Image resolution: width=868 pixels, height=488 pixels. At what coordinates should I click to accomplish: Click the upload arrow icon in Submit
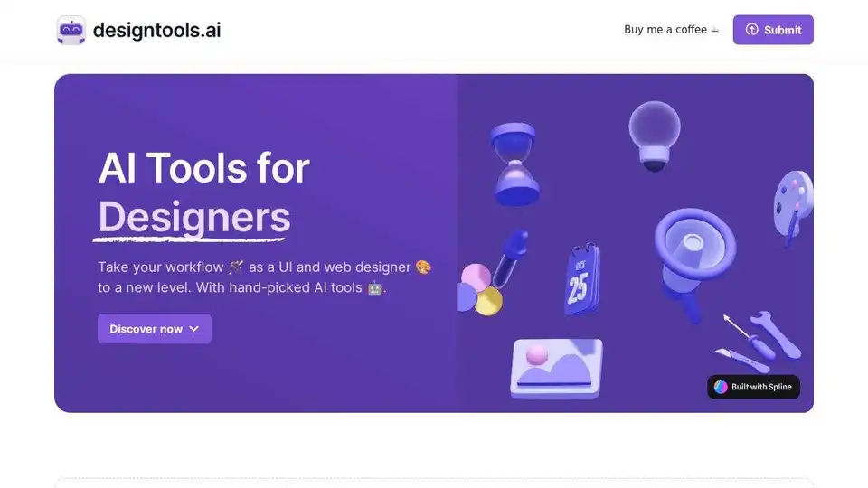751,30
